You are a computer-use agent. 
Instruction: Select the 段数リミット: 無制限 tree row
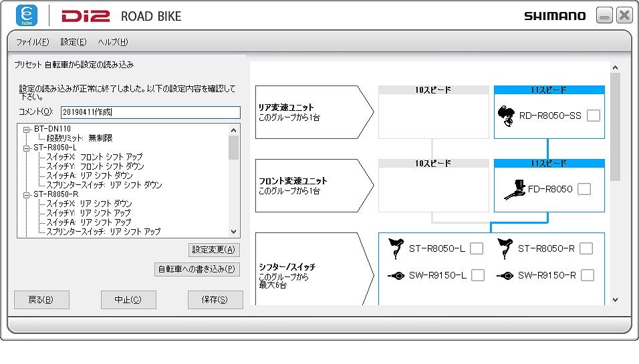click(80, 138)
